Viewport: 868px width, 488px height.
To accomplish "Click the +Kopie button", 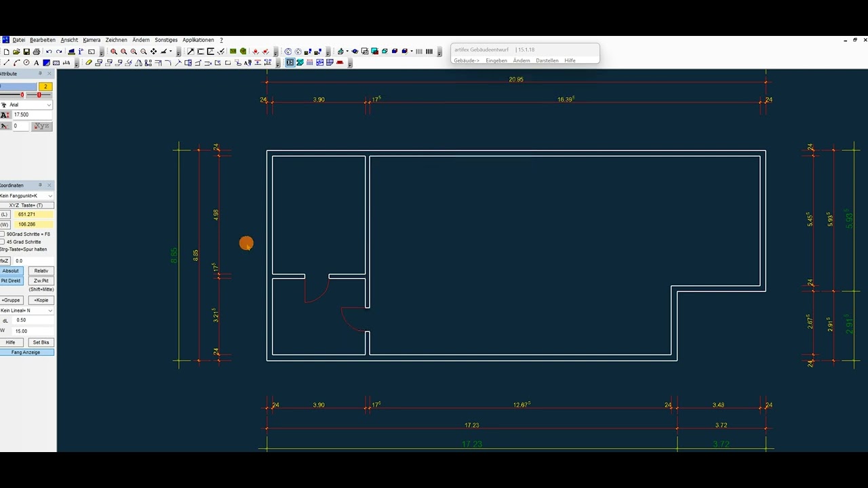I will [x=41, y=300].
